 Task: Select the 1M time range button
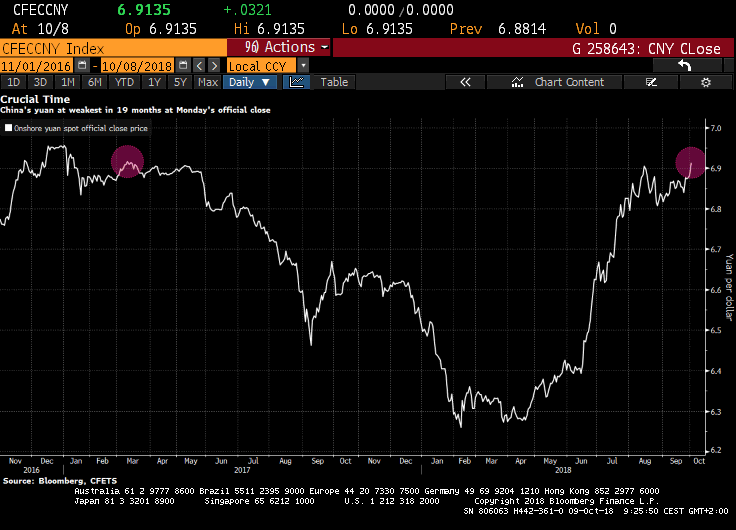click(x=67, y=82)
